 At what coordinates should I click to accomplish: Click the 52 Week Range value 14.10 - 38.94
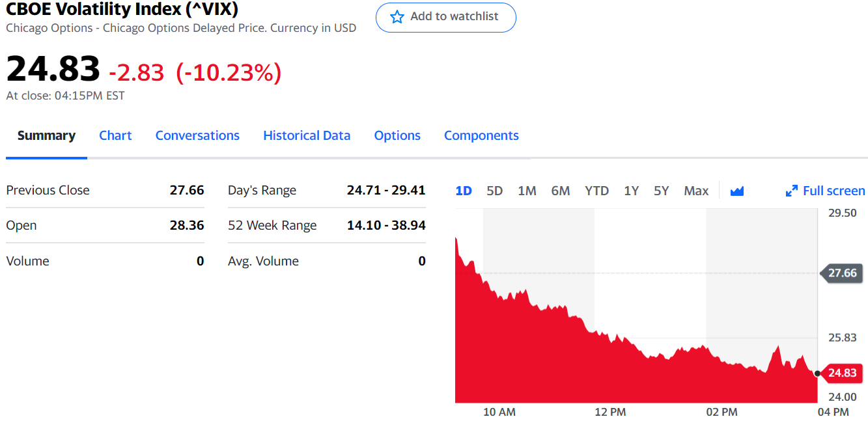pyautogui.click(x=386, y=225)
